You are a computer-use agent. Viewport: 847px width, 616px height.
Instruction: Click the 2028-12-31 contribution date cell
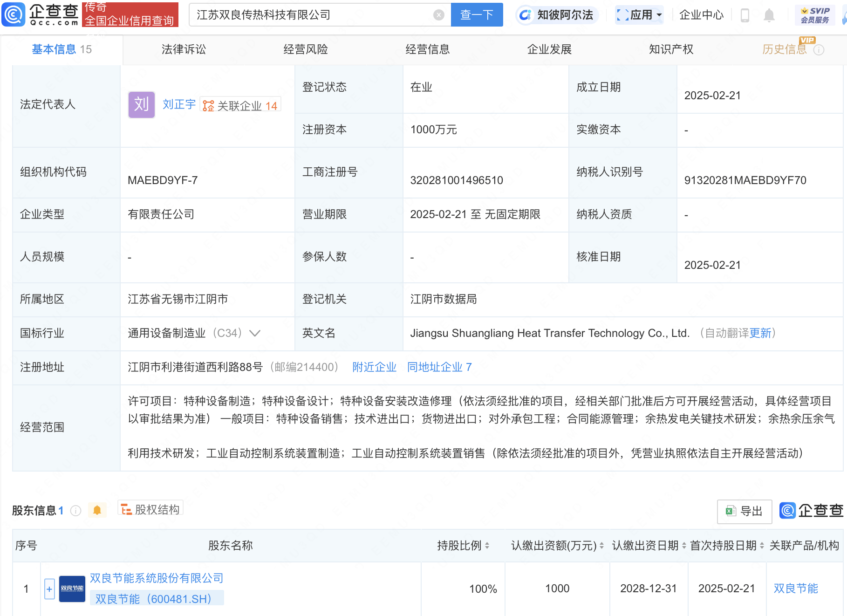(649, 589)
